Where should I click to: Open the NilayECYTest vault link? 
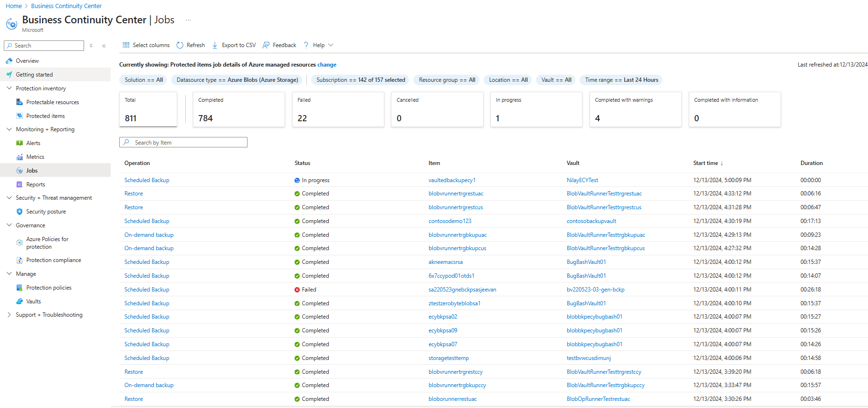pyautogui.click(x=582, y=180)
